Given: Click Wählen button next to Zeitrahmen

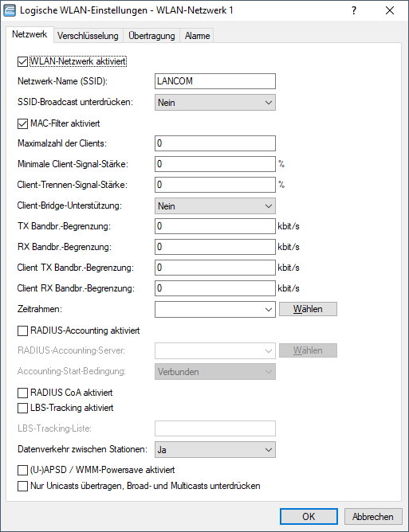Looking at the screenshot, I should click(308, 309).
